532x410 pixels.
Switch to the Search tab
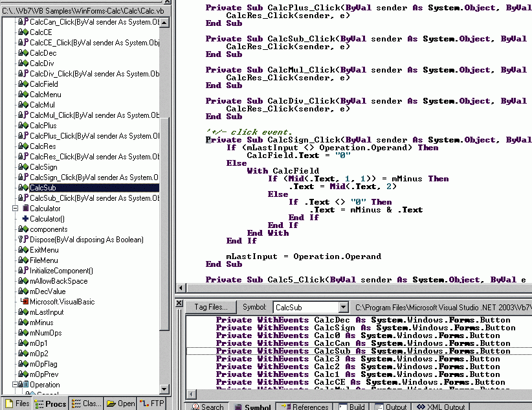208,407
